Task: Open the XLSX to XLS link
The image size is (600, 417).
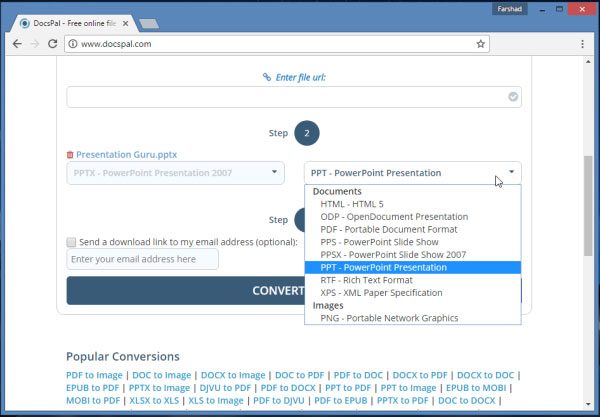Action: pos(154,401)
